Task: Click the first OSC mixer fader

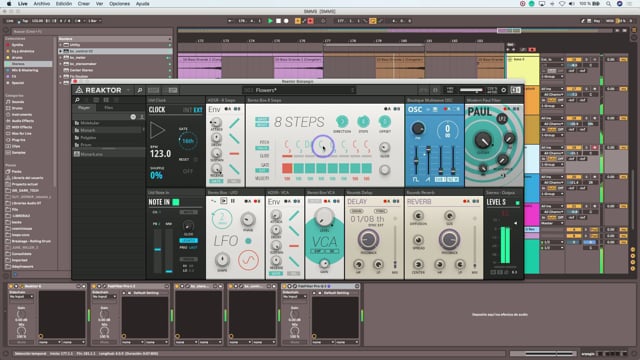Action: 416,160
